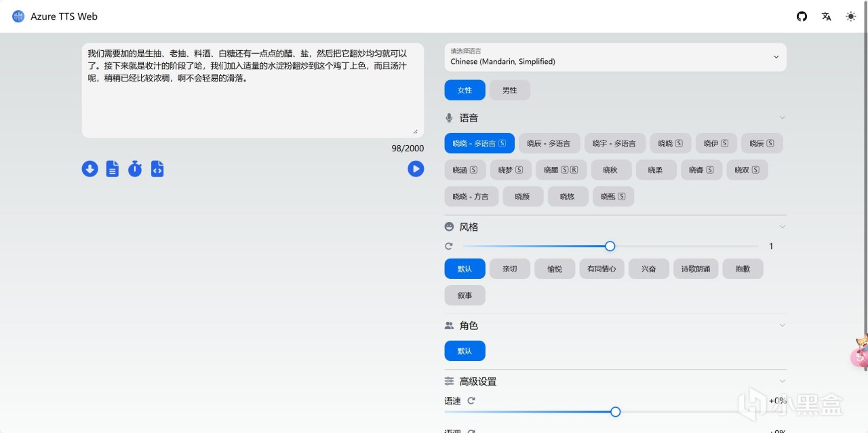The image size is (868, 433).
Task: Select the 晓睿 voice
Action: click(701, 170)
